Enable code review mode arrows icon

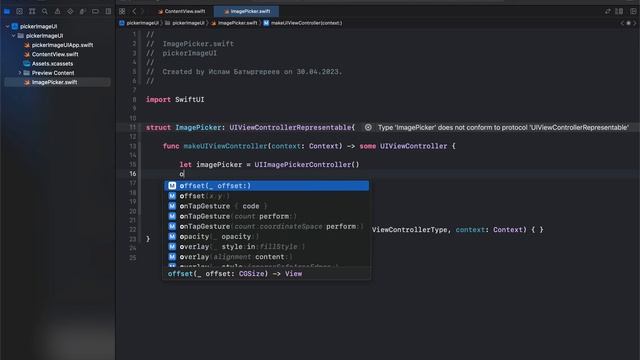[x=608, y=11]
